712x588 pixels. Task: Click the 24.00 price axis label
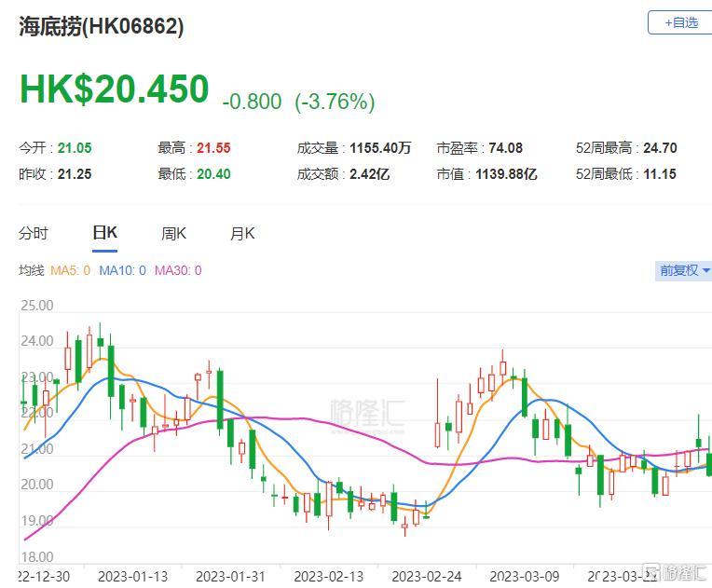click(36, 341)
